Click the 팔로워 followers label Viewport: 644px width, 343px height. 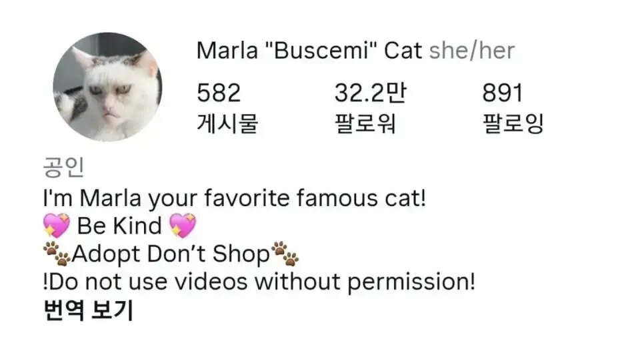(x=365, y=123)
